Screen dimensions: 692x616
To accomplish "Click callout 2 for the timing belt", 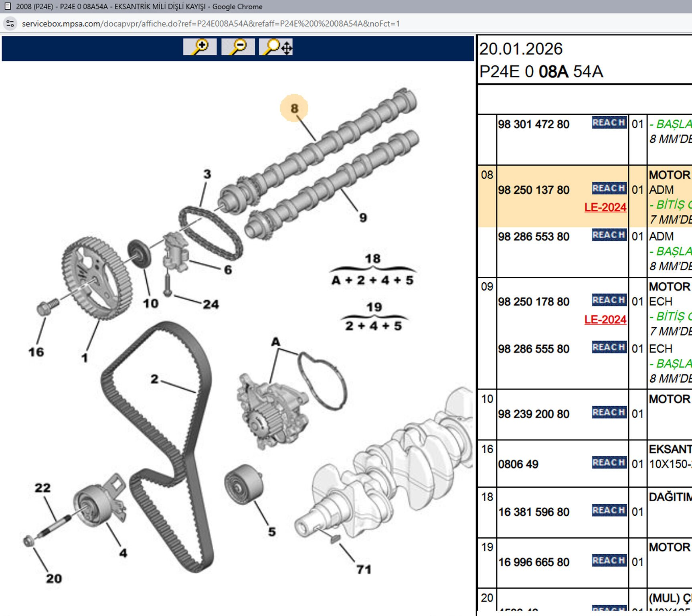I will (154, 379).
